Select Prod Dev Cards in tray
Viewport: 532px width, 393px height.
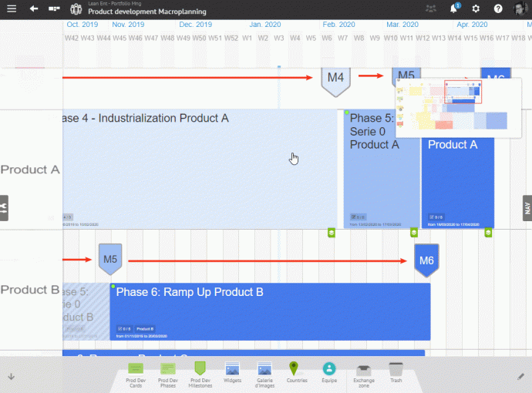tap(136, 375)
